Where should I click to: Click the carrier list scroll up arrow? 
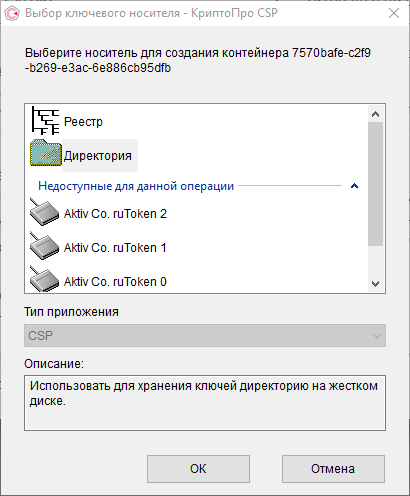click(x=375, y=114)
